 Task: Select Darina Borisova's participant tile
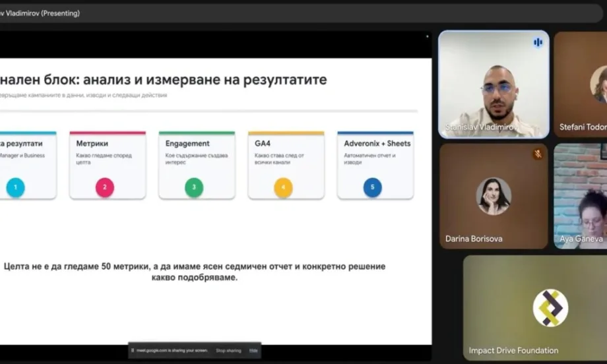[x=494, y=196]
